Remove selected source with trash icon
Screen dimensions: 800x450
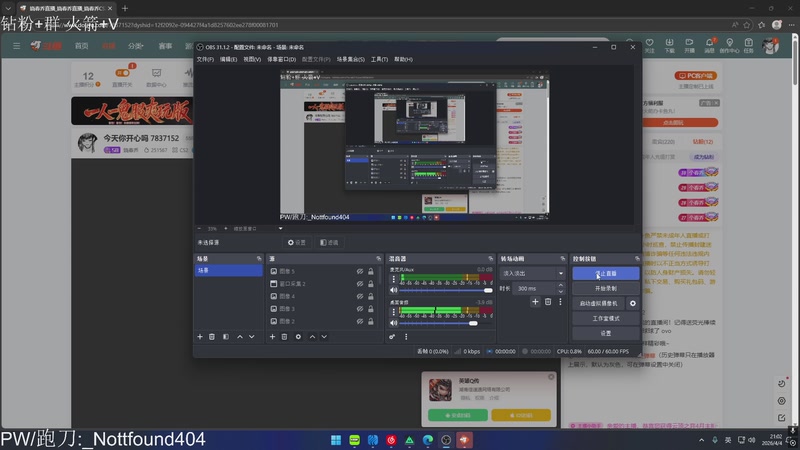pos(285,337)
